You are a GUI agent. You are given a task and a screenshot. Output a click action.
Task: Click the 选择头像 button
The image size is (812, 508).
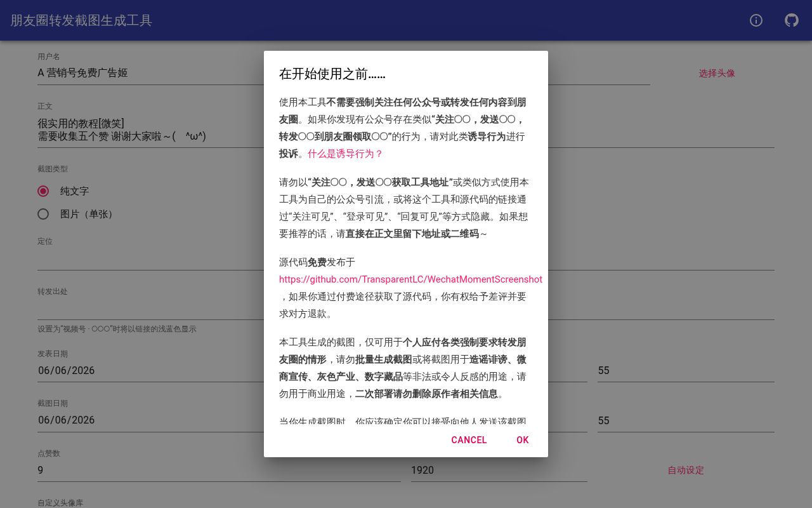(x=717, y=73)
